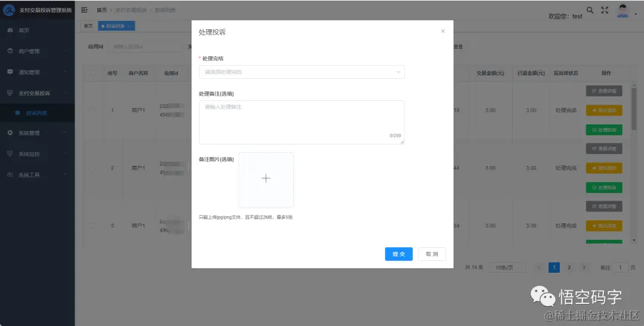Click the 投诉列表 submenu icon

pos(18,113)
